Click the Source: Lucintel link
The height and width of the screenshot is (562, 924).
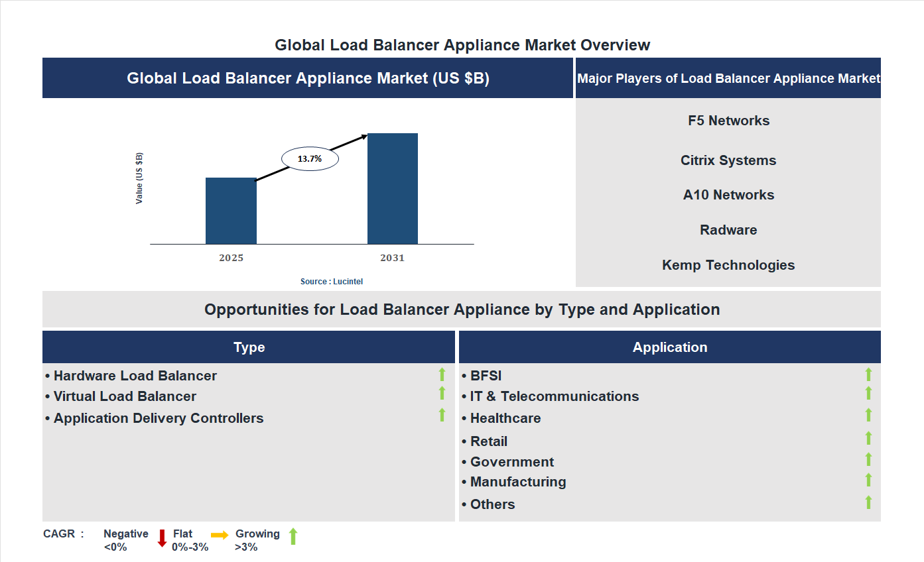click(331, 281)
